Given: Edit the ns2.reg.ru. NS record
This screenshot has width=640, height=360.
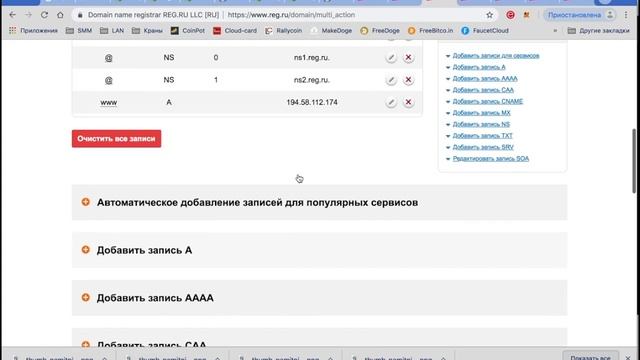Looking at the screenshot, I should (x=391, y=80).
